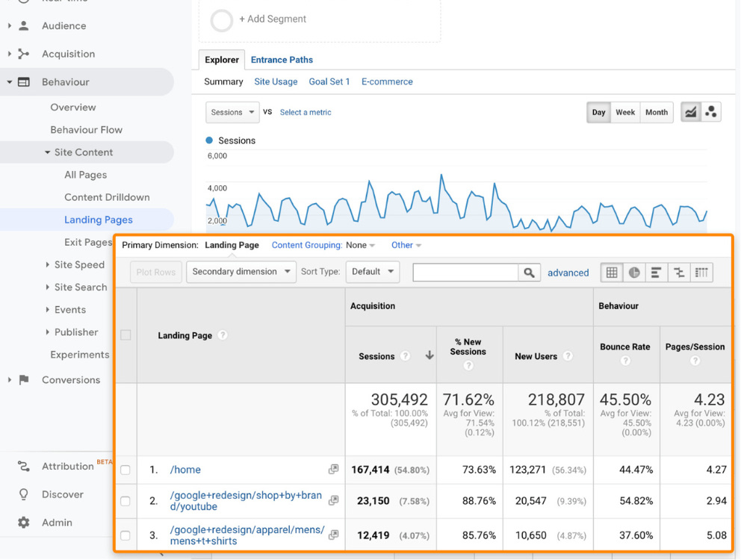The height and width of the screenshot is (560, 747).
Task: Switch to line chart view
Action: pyautogui.click(x=691, y=113)
